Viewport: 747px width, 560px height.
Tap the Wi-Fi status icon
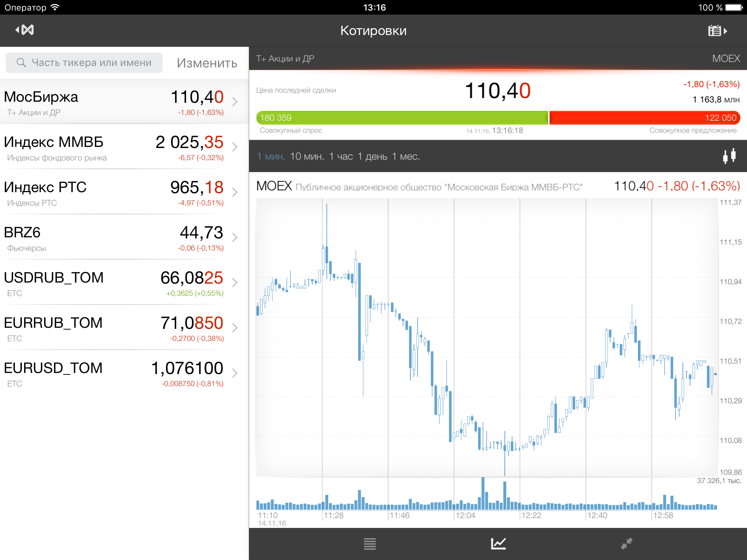[55, 7]
